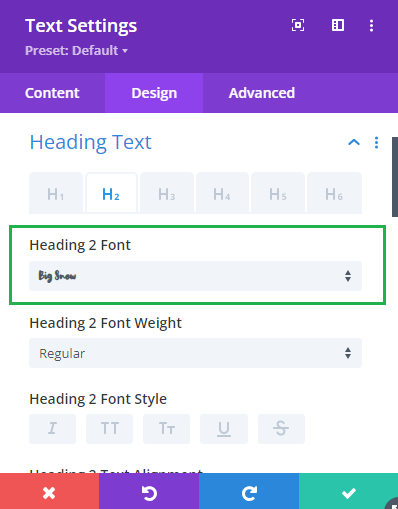398x509 pixels.
Task: Save changes with the green checkmark
Action: pos(348,491)
